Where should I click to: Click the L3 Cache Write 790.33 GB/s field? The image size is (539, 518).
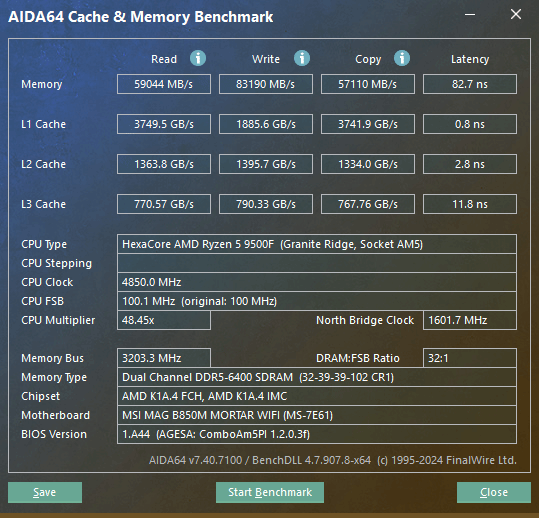tap(266, 204)
